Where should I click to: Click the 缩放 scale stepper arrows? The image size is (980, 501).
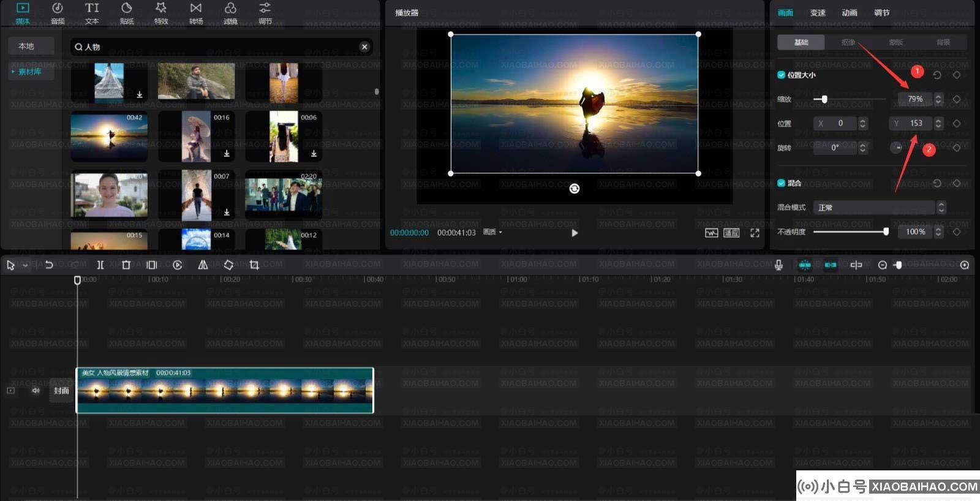coord(938,99)
